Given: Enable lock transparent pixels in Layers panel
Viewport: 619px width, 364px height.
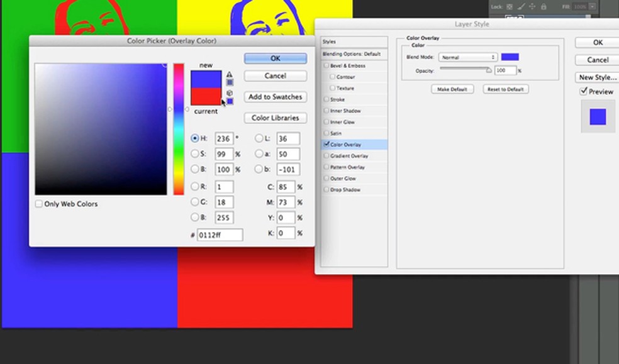Looking at the screenshot, I should 510,6.
